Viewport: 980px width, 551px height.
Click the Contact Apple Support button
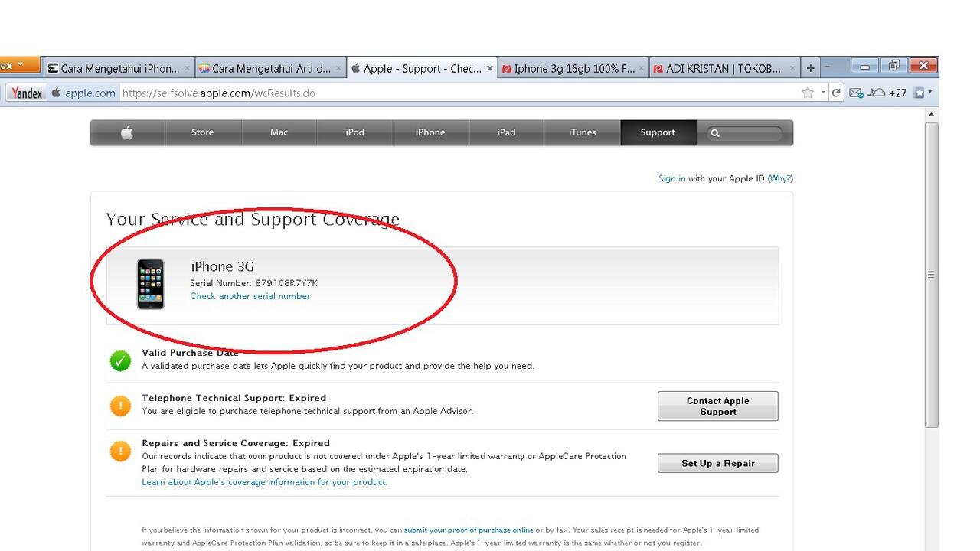click(x=718, y=406)
